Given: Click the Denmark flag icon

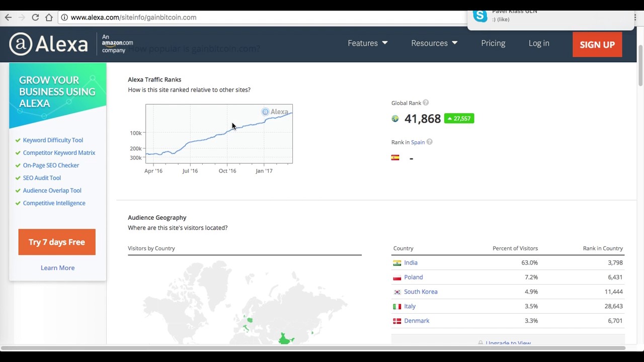Looking at the screenshot, I should (397, 321).
